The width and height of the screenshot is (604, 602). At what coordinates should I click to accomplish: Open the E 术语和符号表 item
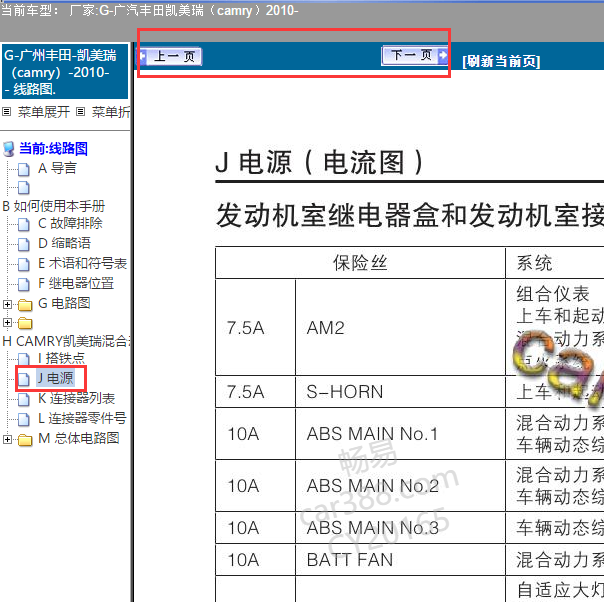click(x=82, y=263)
